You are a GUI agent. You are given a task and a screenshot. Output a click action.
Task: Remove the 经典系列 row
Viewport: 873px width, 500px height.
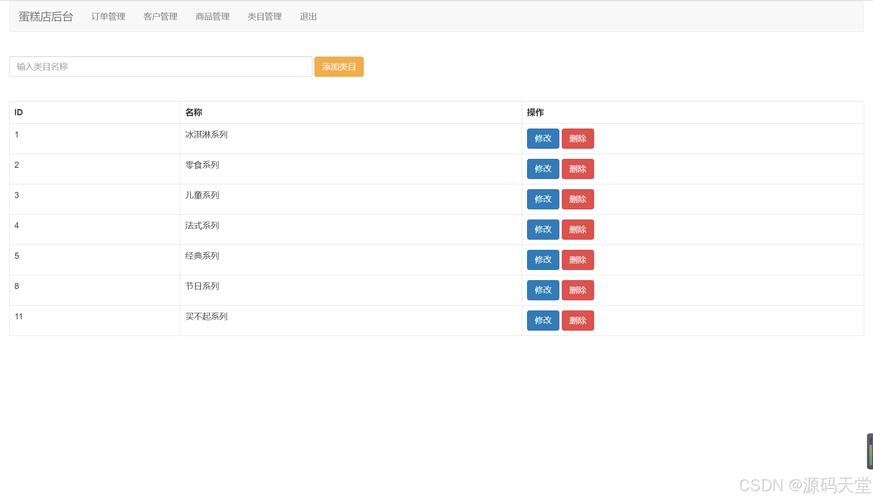578,260
